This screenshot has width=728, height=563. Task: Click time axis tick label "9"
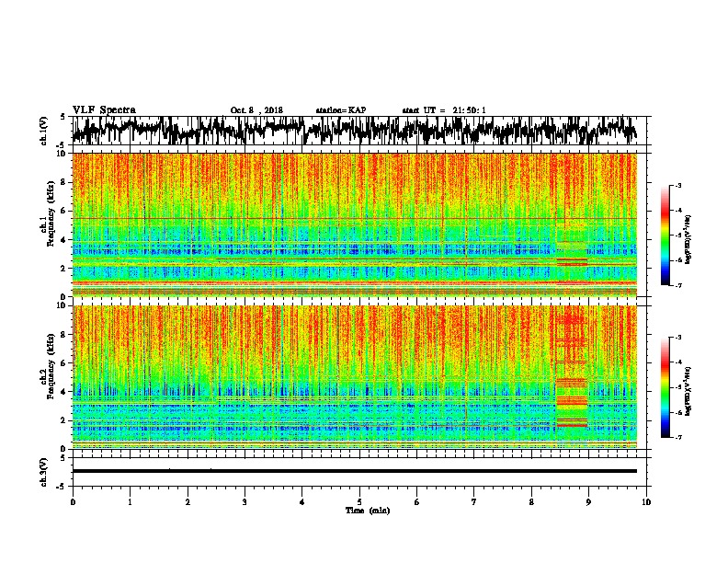588,502
